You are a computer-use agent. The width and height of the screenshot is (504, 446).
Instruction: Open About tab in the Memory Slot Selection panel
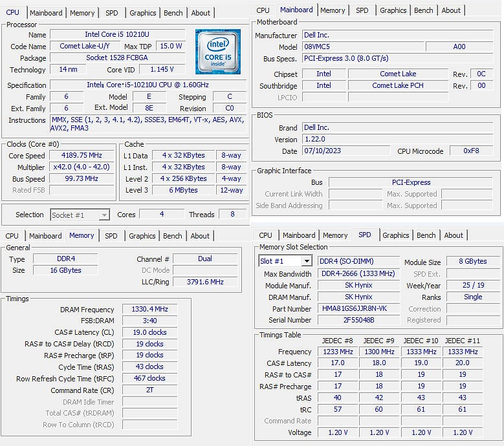(x=454, y=235)
